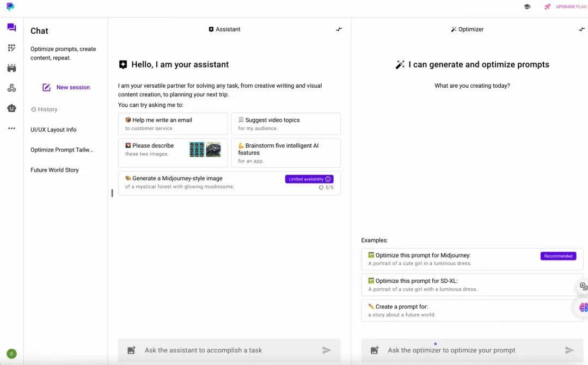Screen dimensions: 588x365
Task: Expand more options with three dots icon
Action: (x=11, y=129)
